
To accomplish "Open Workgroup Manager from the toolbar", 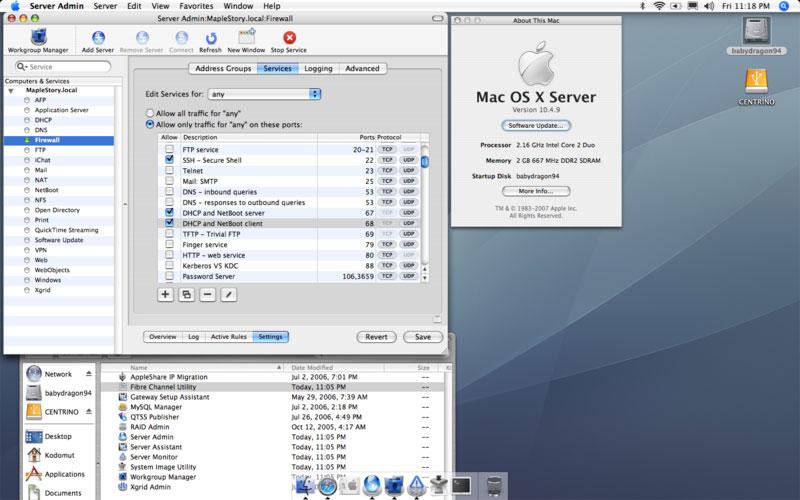I will [38, 40].
